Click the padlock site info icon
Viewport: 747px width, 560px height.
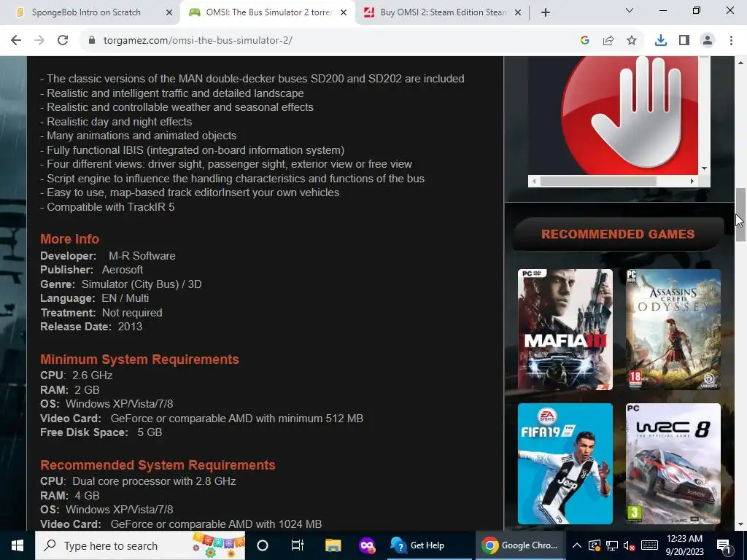[92, 41]
